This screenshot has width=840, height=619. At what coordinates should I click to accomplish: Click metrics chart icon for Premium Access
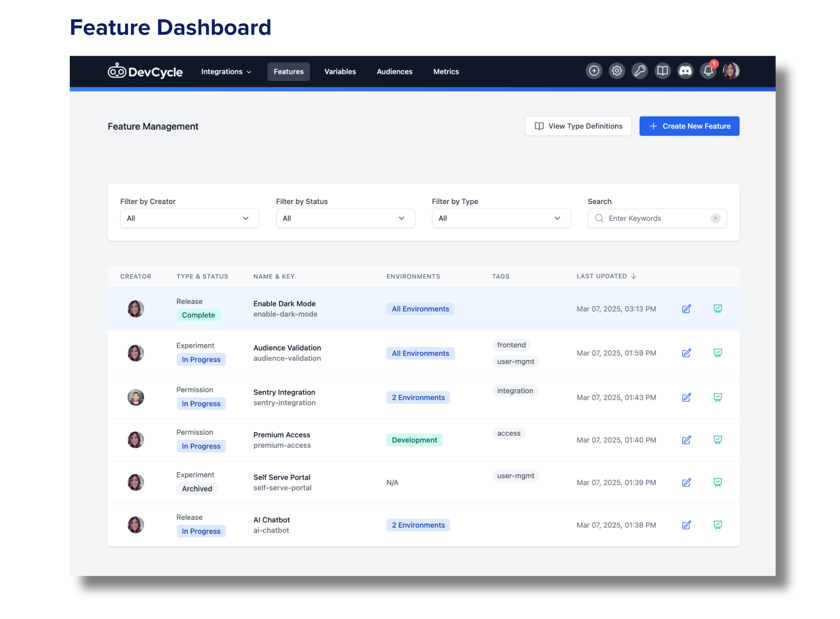click(x=717, y=440)
